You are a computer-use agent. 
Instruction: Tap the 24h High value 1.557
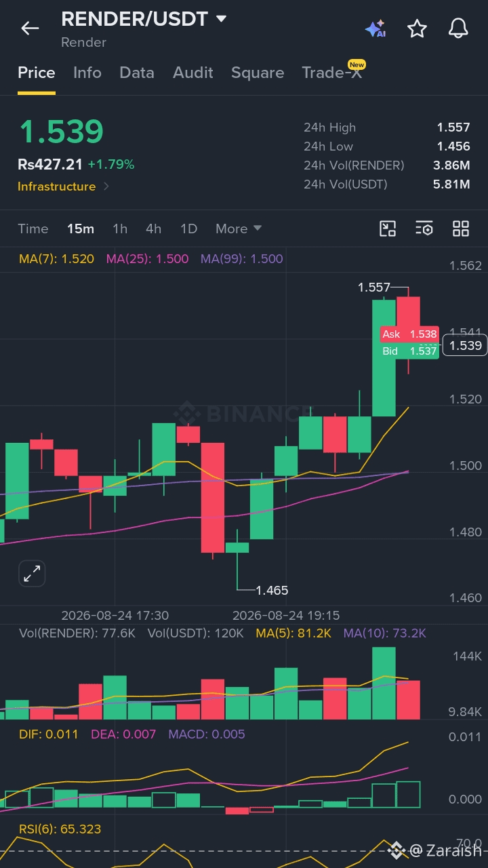point(453,127)
